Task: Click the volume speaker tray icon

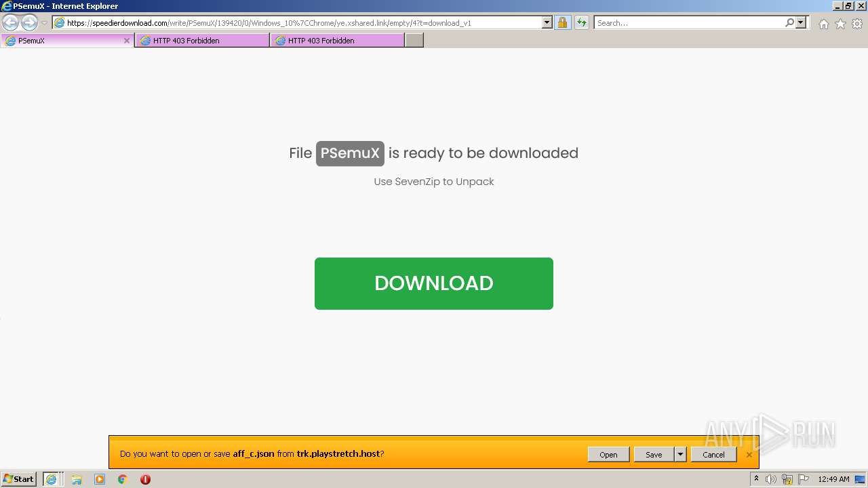Action: tap(771, 479)
